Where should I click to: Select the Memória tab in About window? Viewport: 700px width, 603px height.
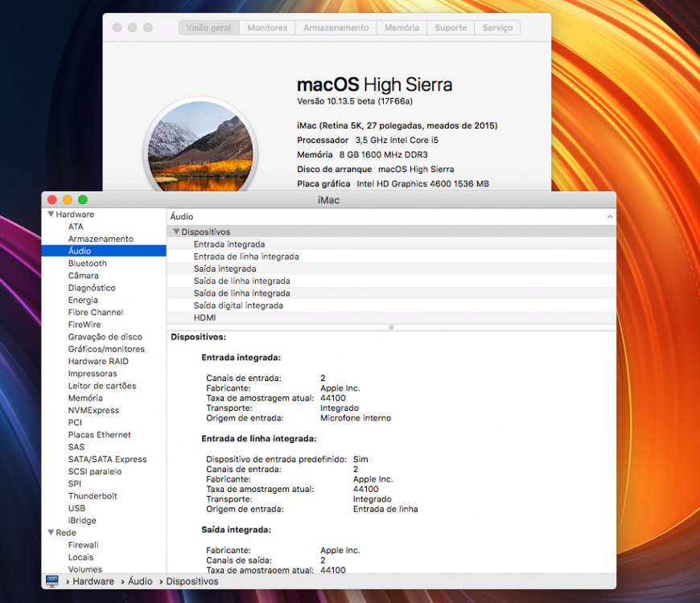(401, 27)
